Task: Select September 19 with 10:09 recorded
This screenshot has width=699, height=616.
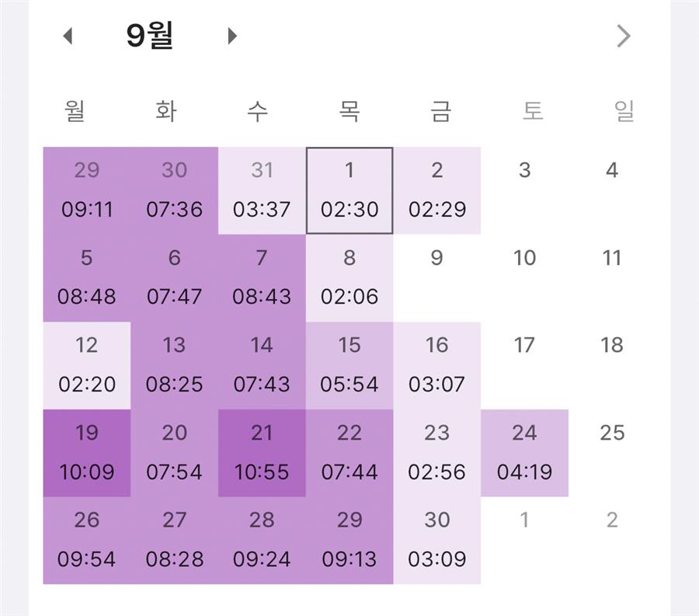Action: (x=86, y=453)
